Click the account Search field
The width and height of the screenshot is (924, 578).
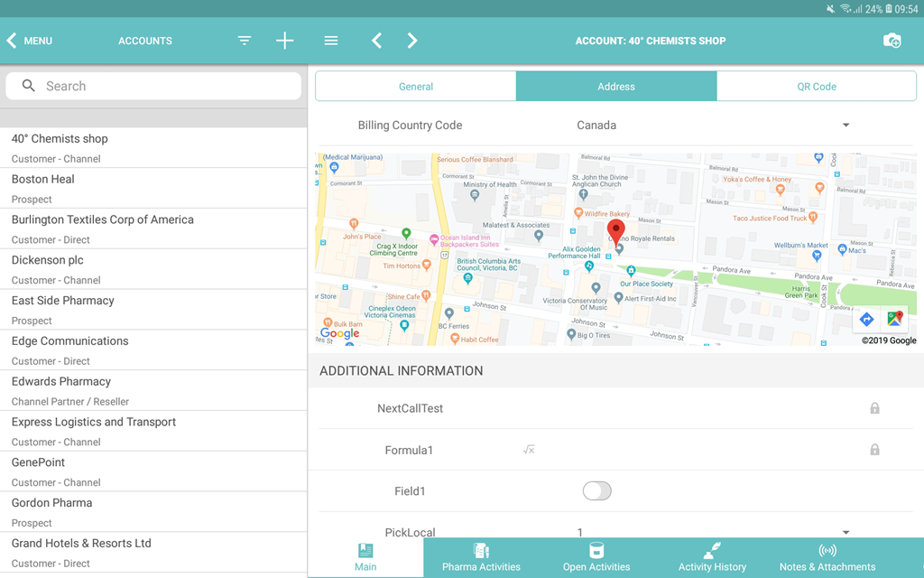(153, 86)
